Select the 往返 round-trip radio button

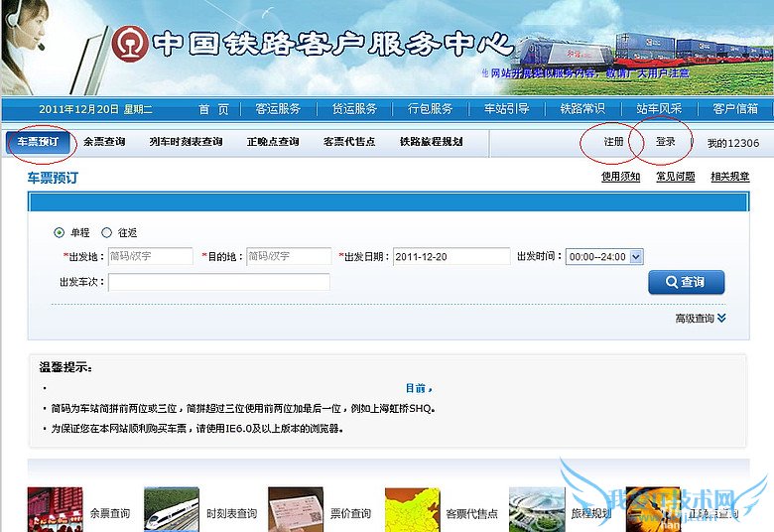[x=107, y=232]
